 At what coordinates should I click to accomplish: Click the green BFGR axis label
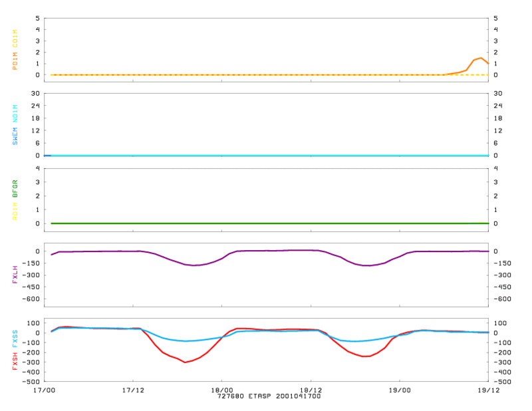coord(15,189)
